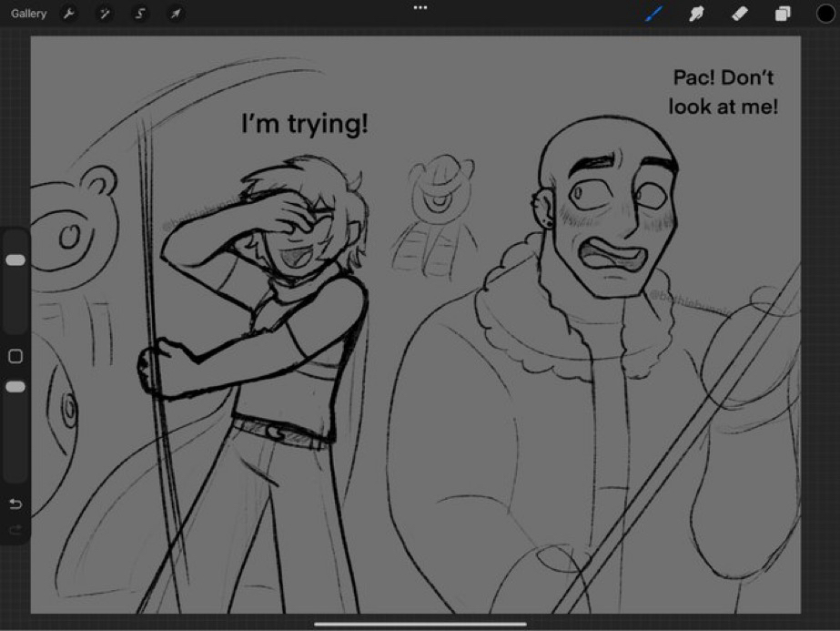
Task: Open the Adjustments magic wand menu
Action: [104, 14]
